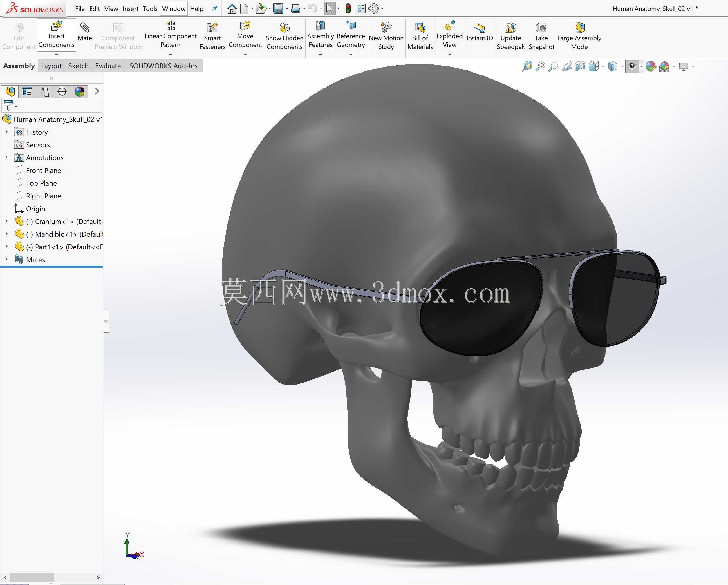Click the Insert Components tool
728x585 pixels.
coord(56,35)
